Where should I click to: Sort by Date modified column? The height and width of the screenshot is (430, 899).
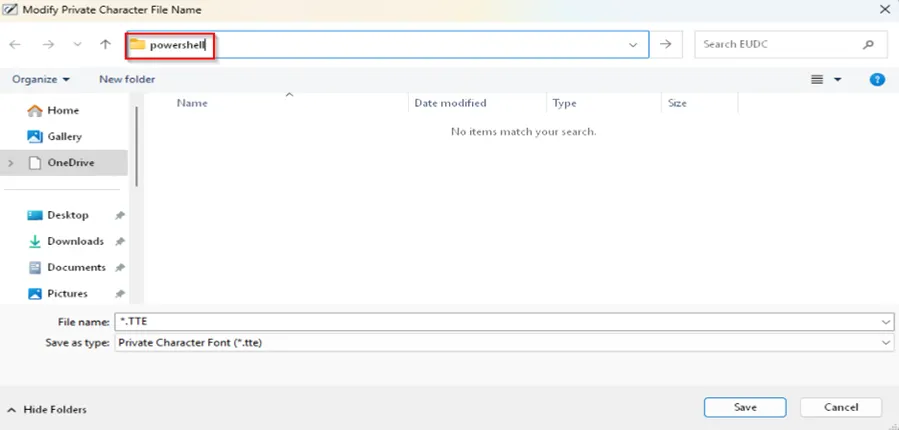point(450,103)
